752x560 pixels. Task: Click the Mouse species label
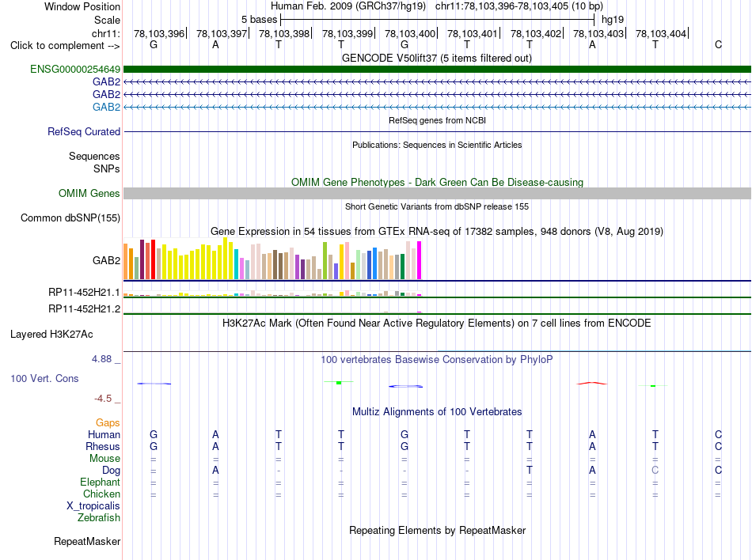105,459
